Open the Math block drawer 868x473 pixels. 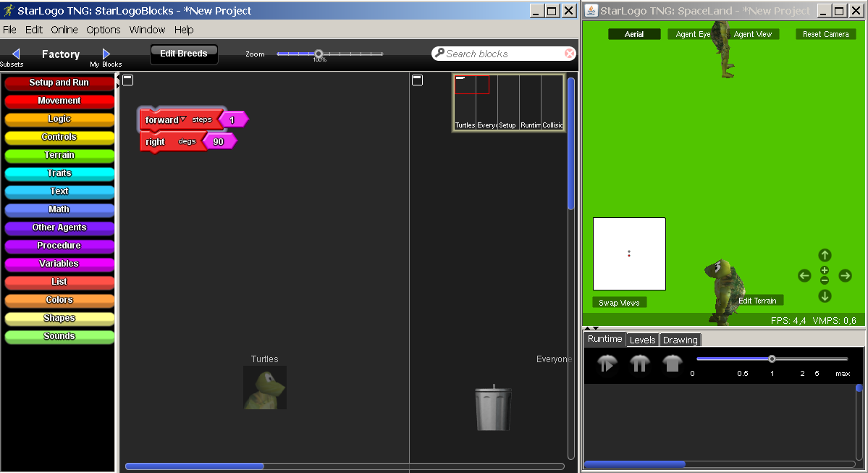coord(59,209)
